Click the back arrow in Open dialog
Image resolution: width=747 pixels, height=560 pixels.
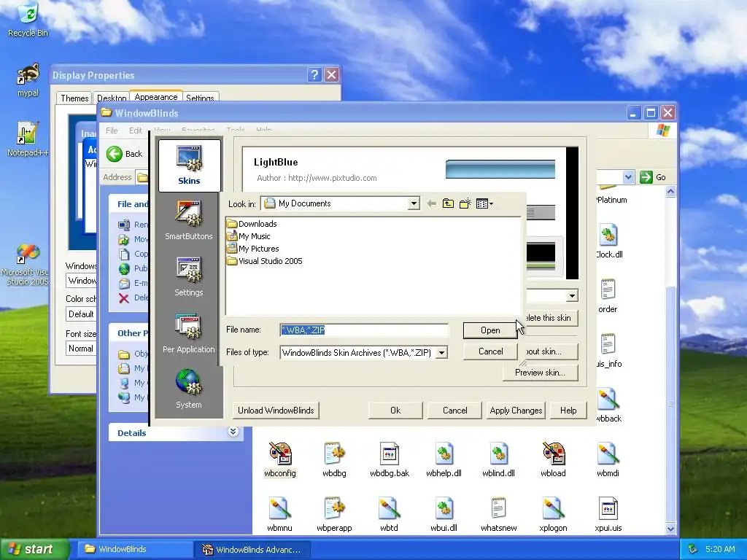pos(432,204)
